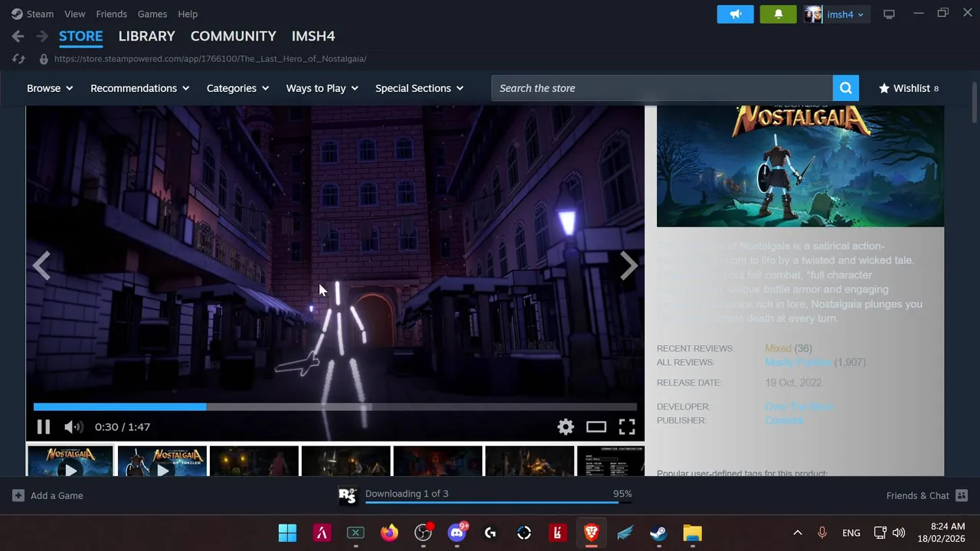Viewport: 980px width, 551px height.
Task: Open volume control in system tray
Action: 899,533
